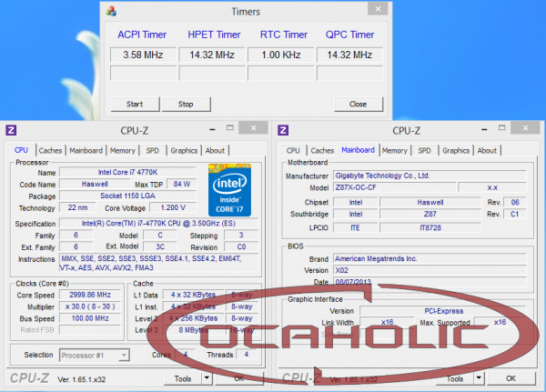Screen dimensions: 546x392
Task: Click the LPCIO value IT8728
Action: tap(430, 227)
